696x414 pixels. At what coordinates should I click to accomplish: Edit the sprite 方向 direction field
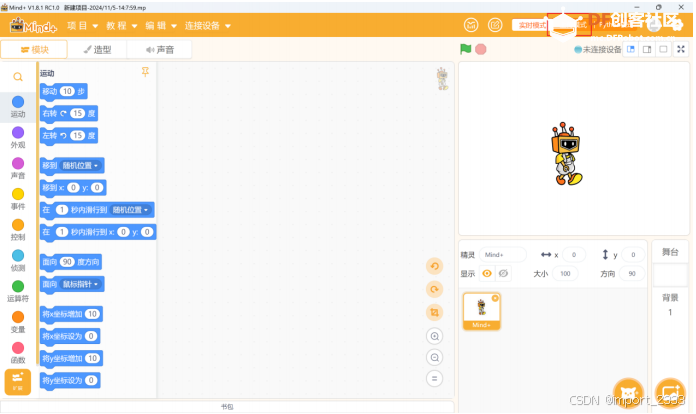[632, 273]
